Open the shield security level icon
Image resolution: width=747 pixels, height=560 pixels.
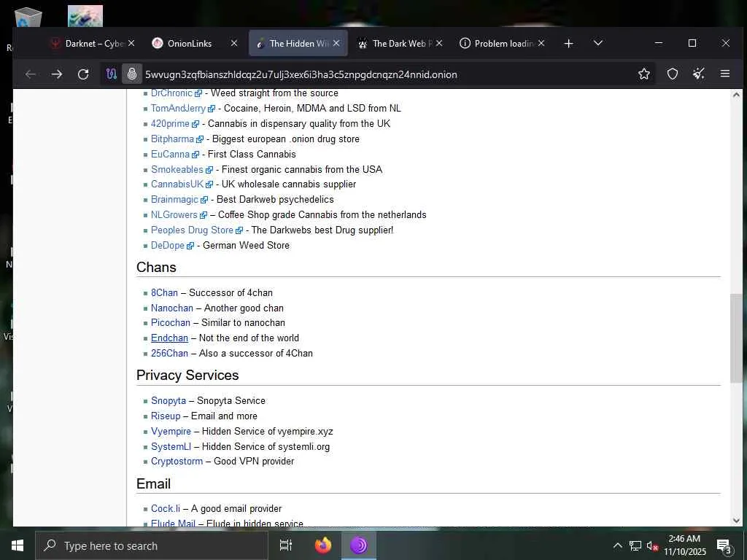pyautogui.click(x=672, y=74)
